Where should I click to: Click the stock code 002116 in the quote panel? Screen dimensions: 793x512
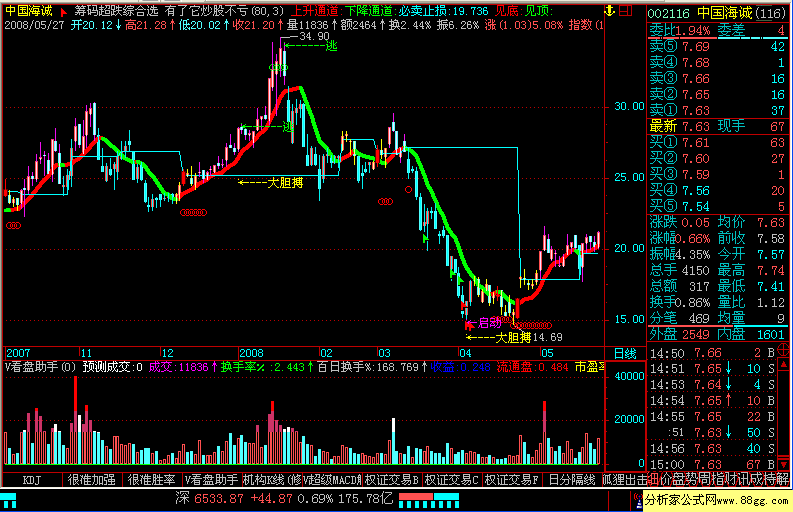click(x=669, y=13)
